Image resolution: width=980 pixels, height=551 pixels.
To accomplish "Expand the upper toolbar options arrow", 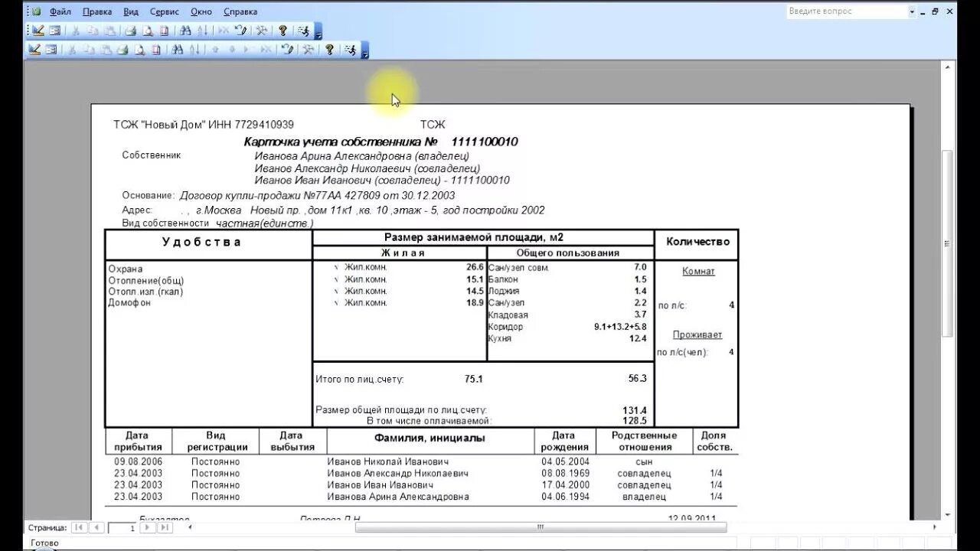I will [x=318, y=31].
